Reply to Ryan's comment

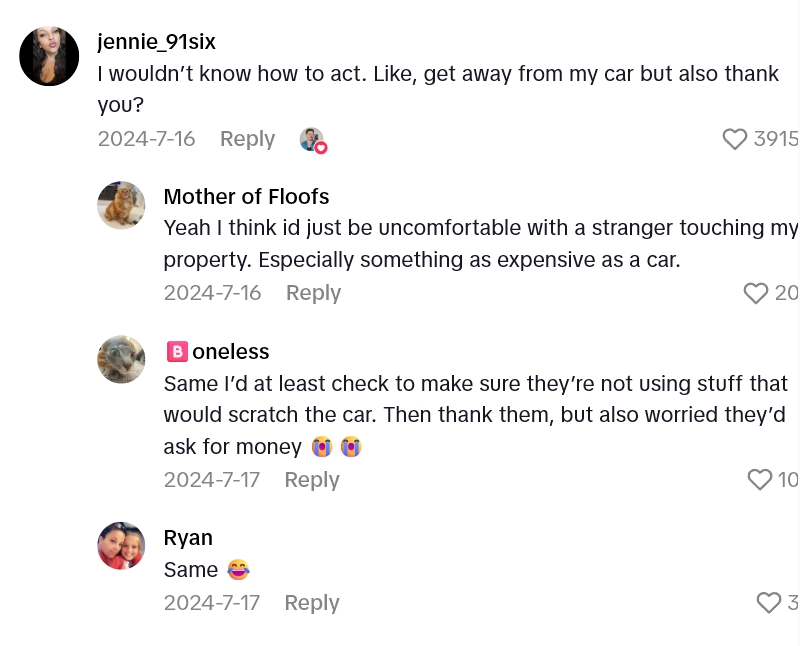tap(312, 603)
